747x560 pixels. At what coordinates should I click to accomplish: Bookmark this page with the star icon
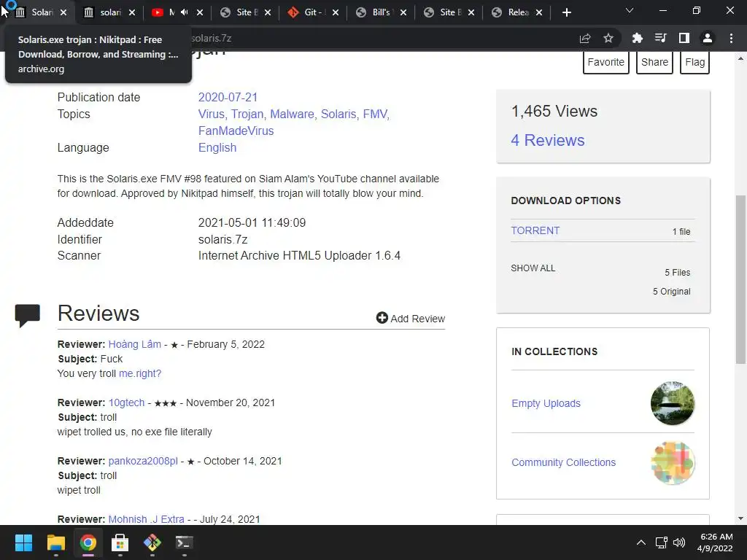tap(608, 39)
